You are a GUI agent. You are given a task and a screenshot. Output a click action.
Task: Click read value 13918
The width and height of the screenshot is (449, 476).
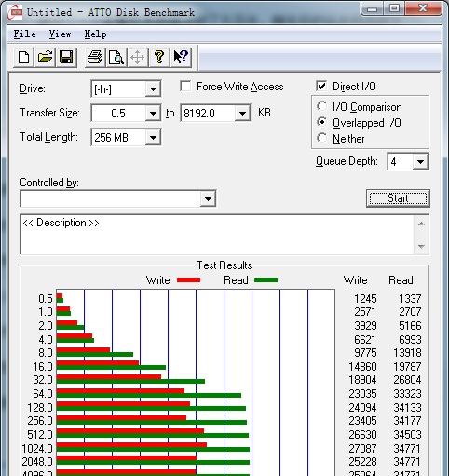(x=407, y=353)
